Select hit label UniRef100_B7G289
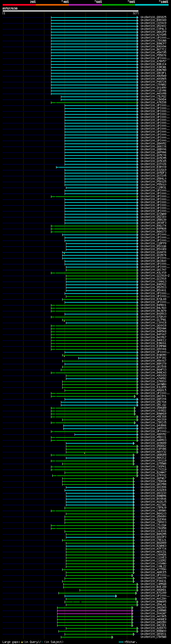 point(153,593)
